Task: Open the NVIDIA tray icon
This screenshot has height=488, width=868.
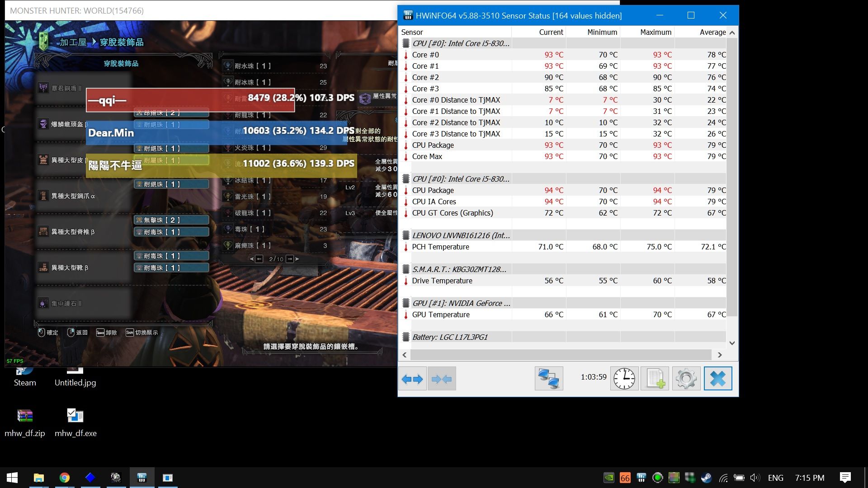Action: pos(609,478)
